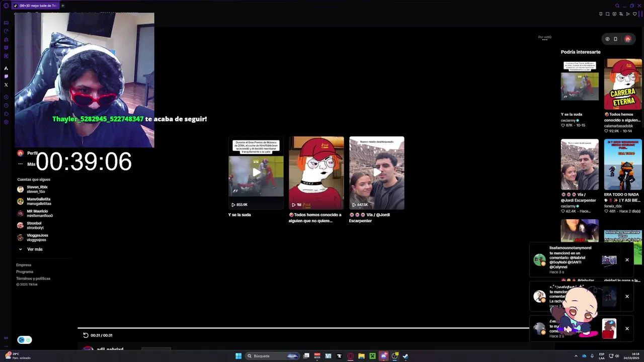Click 'Términos y políticas' footer link
Viewport: 644px width, 362px height.
coord(33,279)
